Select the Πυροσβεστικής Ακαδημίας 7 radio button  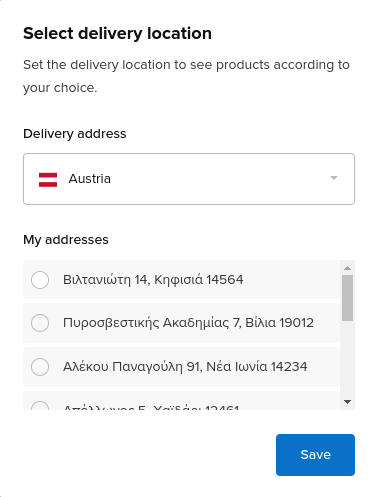40,323
